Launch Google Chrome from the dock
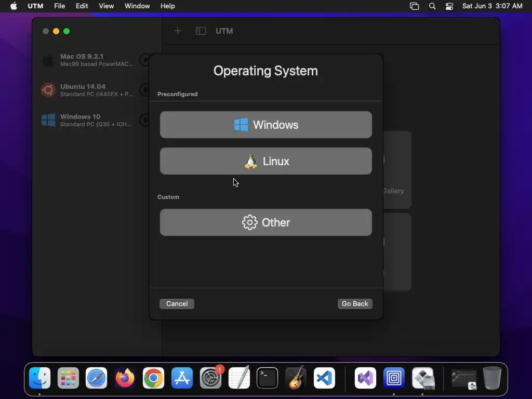 [153, 378]
